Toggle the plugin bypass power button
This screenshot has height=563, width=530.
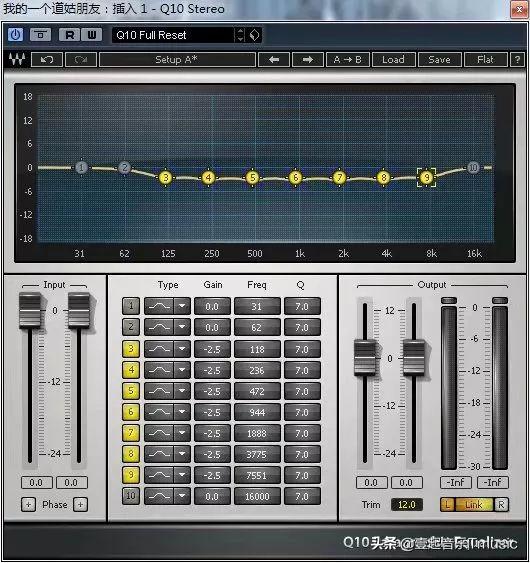coord(15,35)
